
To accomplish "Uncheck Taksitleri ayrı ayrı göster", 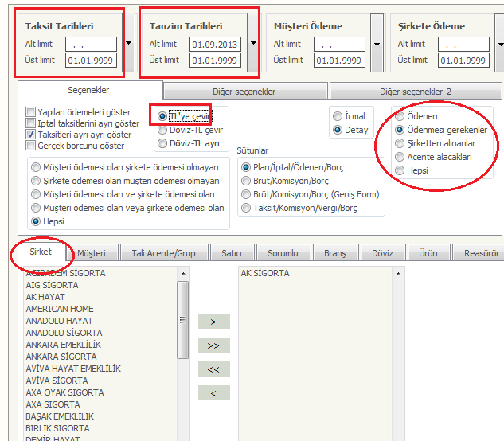I will pyautogui.click(x=31, y=135).
